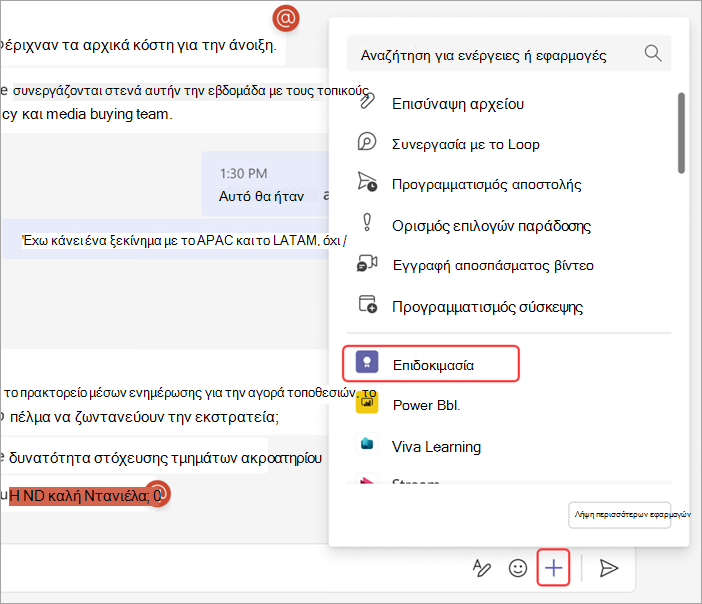Viewport: 702px width, 604px height.
Task: Click the message timestamped 1:30 PM
Action: coord(265,184)
